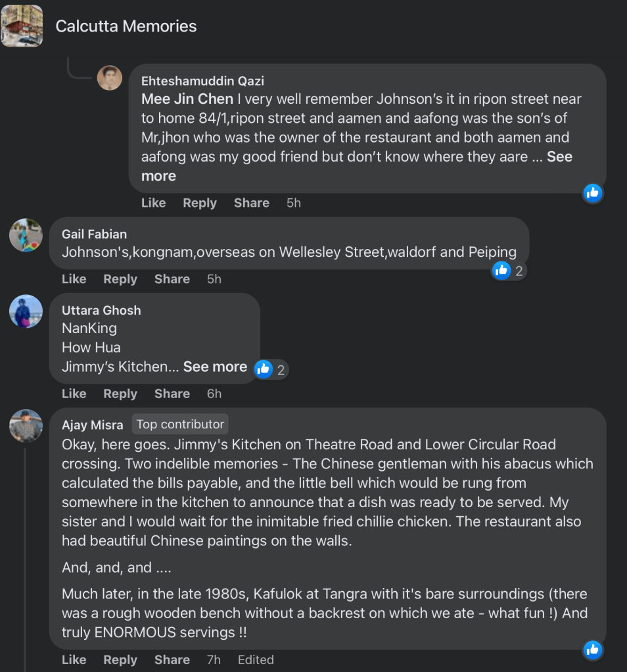View the 2 likes on Gail Fabian's comment
The height and width of the screenshot is (672, 627).
click(509, 270)
